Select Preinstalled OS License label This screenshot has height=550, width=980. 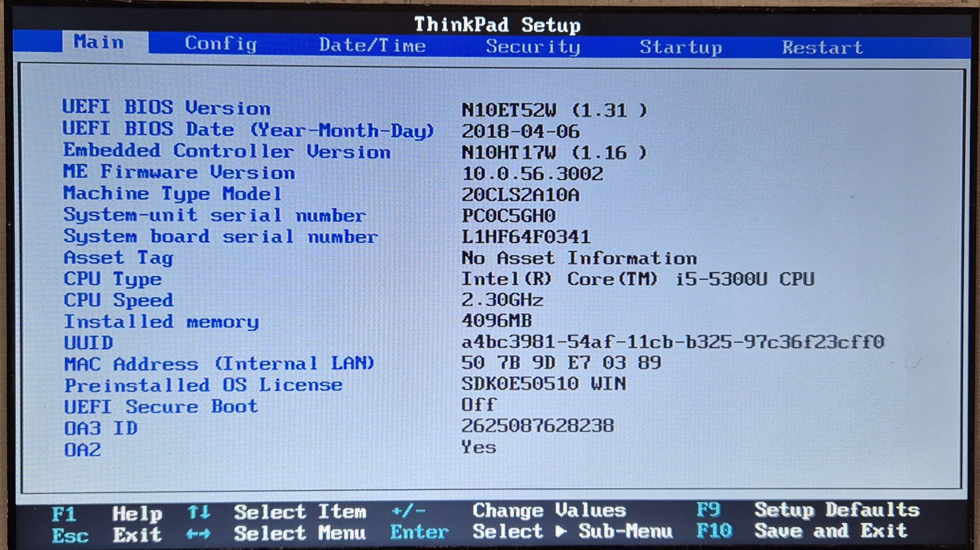click(203, 385)
